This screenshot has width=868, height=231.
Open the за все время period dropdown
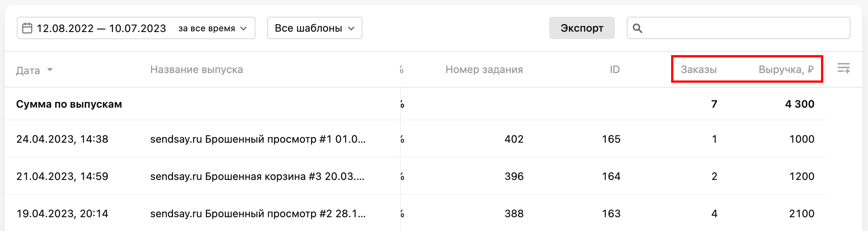[213, 28]
